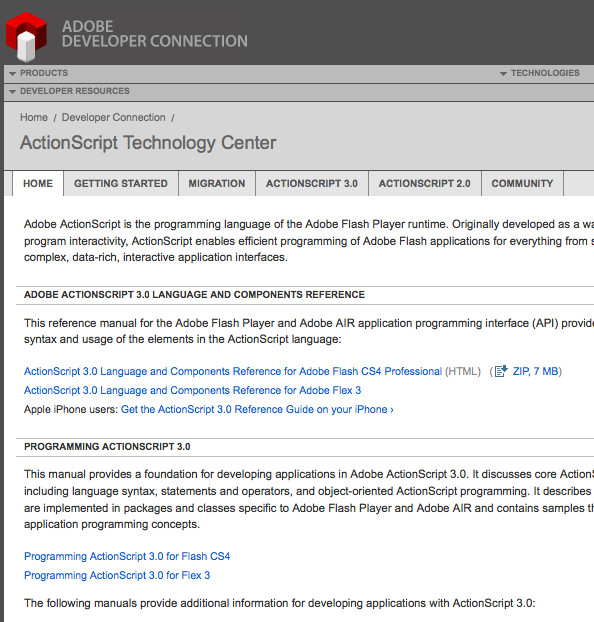Expand the Developer Resources arrow
Image resolution: width=594 pixels, height=622 pixels.
point(13,92)
